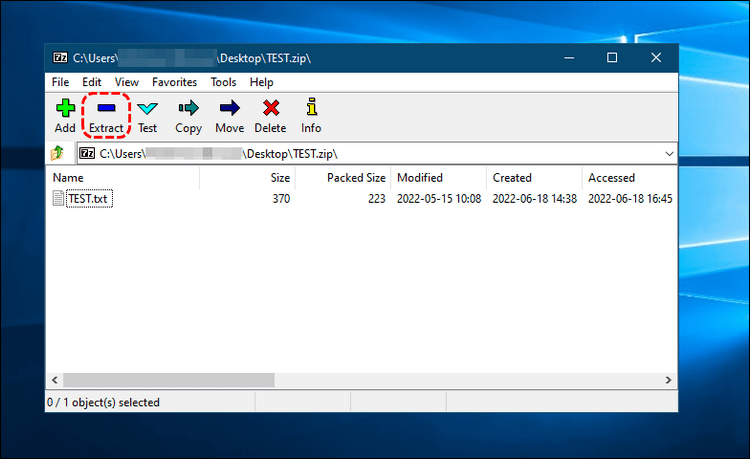The width and height of the screenshot is (750, 459).
Task: Click the horizontal scrollbar right arrow
Action: (x=668, y=380)
